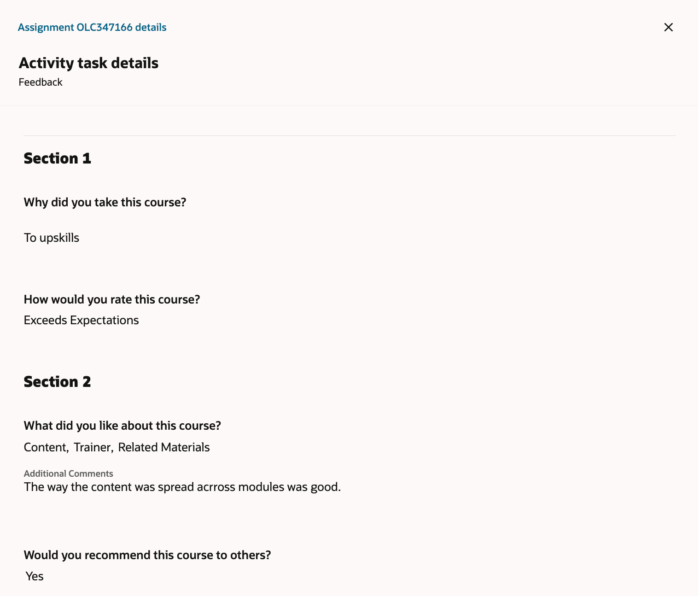Click the 'Yes' recommendation answer
This screenshot has height=596, width=700.
[34, 576]
